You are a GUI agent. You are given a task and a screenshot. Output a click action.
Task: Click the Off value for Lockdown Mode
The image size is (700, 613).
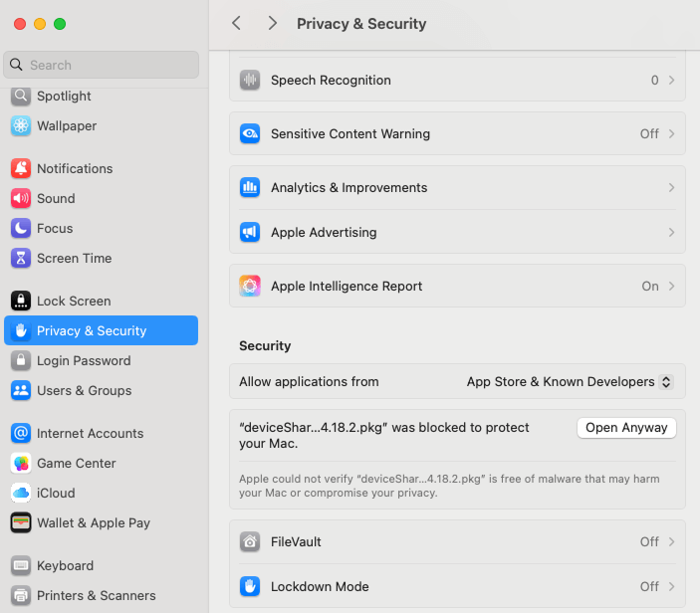tap(649, 587)
